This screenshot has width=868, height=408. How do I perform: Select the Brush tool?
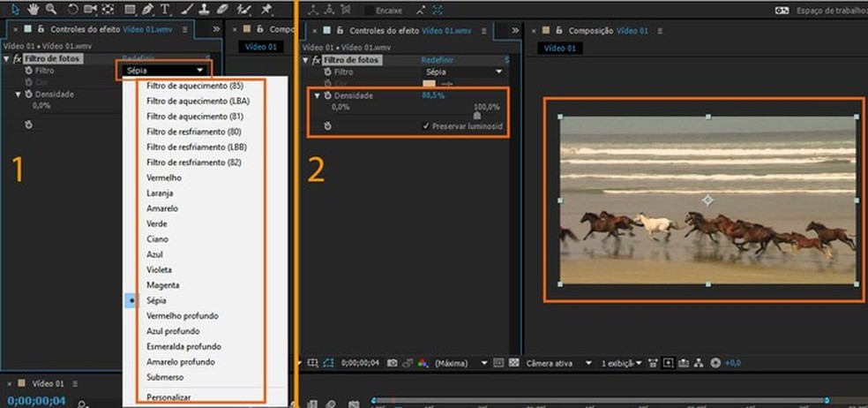pyautogui.click(x=188, y=8)
